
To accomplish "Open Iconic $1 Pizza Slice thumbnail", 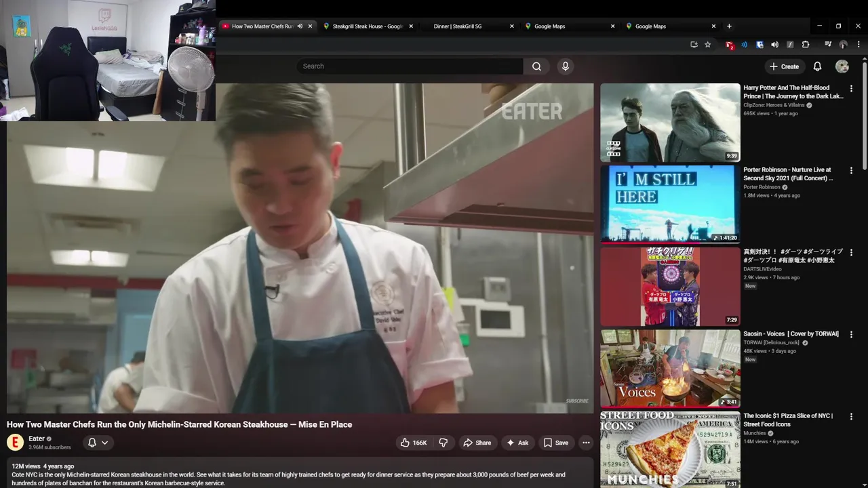I will click(670, 449).
